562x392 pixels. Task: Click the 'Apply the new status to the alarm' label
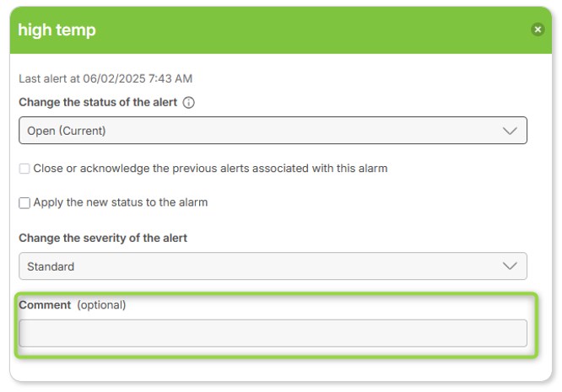click(x=121, y=202)
